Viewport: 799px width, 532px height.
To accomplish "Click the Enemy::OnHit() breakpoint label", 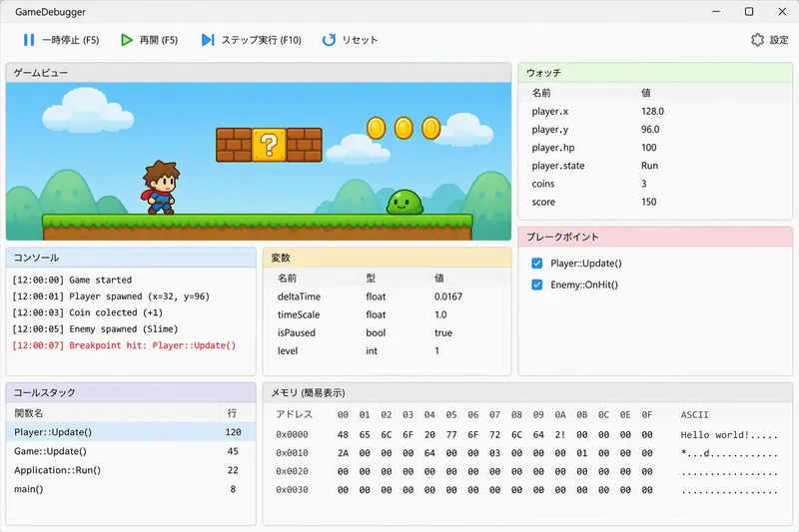I will 584,284.
